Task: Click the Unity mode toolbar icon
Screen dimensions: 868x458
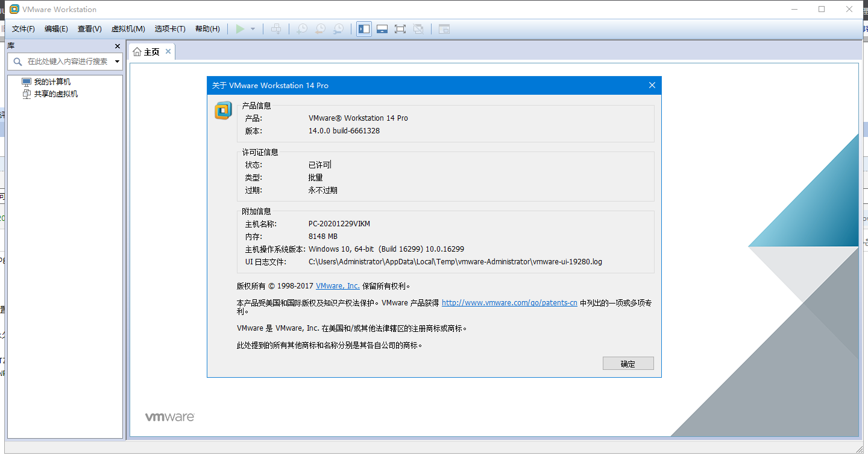Action: point(419,29)
